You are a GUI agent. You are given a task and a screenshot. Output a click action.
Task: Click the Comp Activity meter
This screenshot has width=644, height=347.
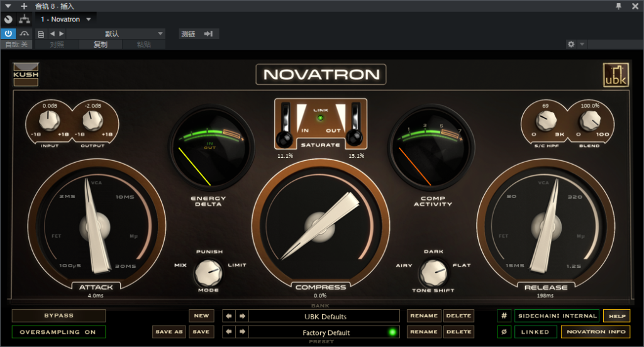[430, 148]
